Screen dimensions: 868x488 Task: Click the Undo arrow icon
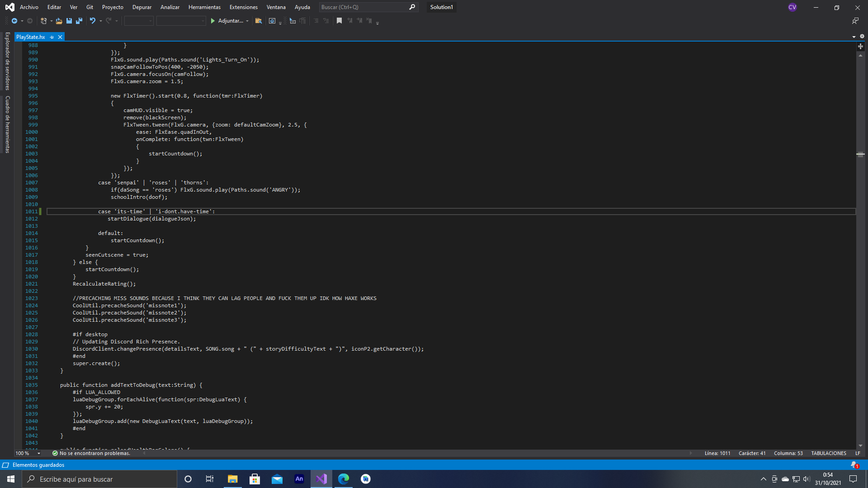coord(93,21)
